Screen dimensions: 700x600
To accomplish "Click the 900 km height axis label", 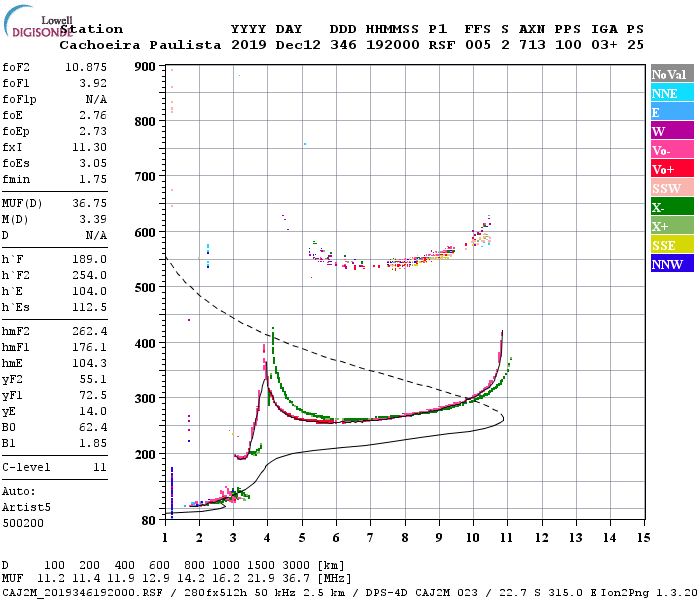I will coord(145,67).
